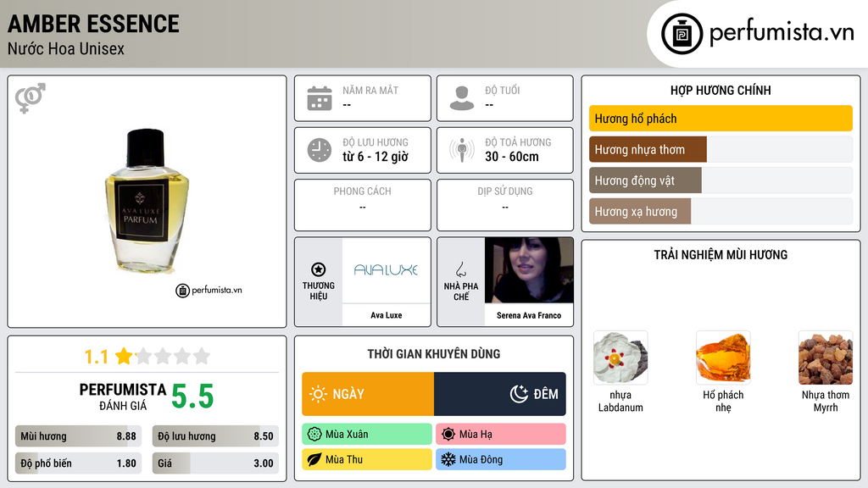Click the Hương nhựa thơm accord bar
This screenshot has height=488, width=868.
[721, 149]
